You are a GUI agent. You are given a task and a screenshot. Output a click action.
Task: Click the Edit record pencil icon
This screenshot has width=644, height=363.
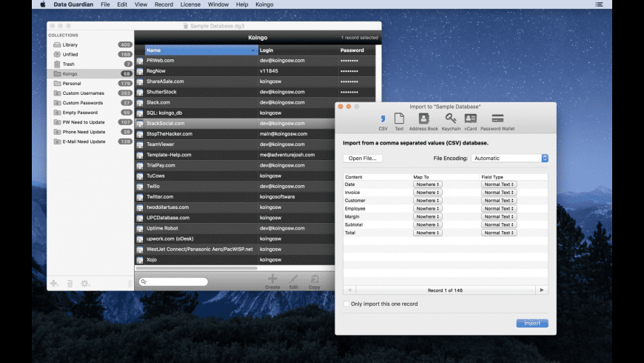(293, 279)
